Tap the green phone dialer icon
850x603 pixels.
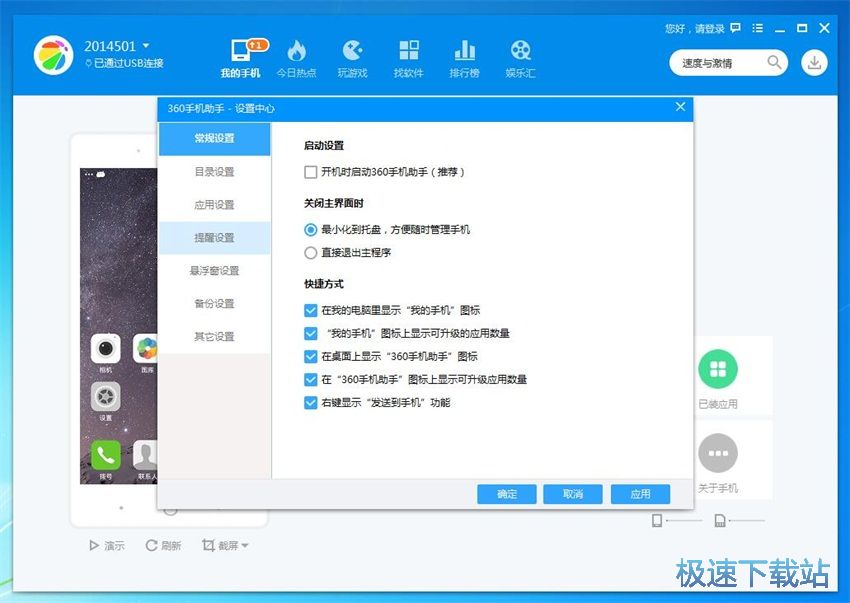pyautogui.click(x=106, y=455)
